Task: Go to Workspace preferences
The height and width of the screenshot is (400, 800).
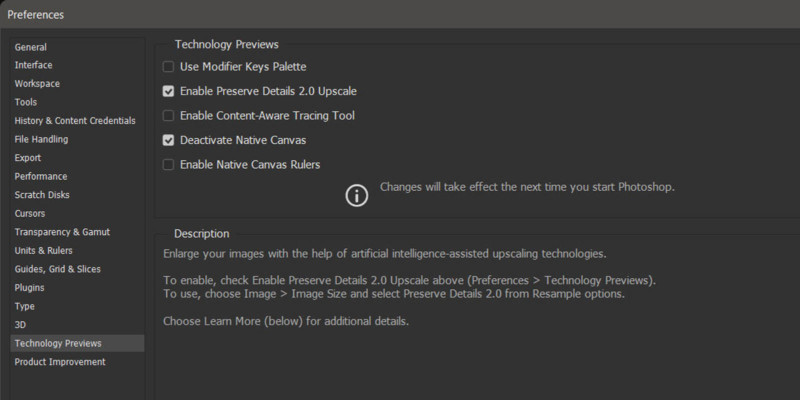Action: (37, 84)
